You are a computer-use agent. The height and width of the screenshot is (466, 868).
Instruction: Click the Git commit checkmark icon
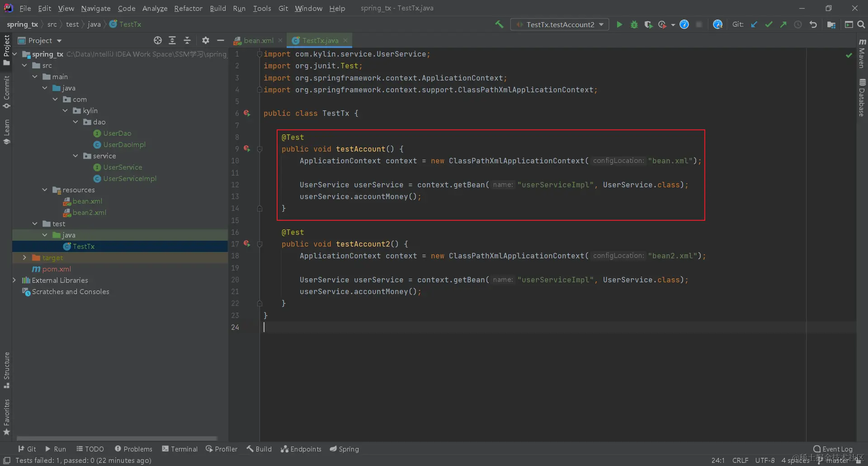pos(769,24)
